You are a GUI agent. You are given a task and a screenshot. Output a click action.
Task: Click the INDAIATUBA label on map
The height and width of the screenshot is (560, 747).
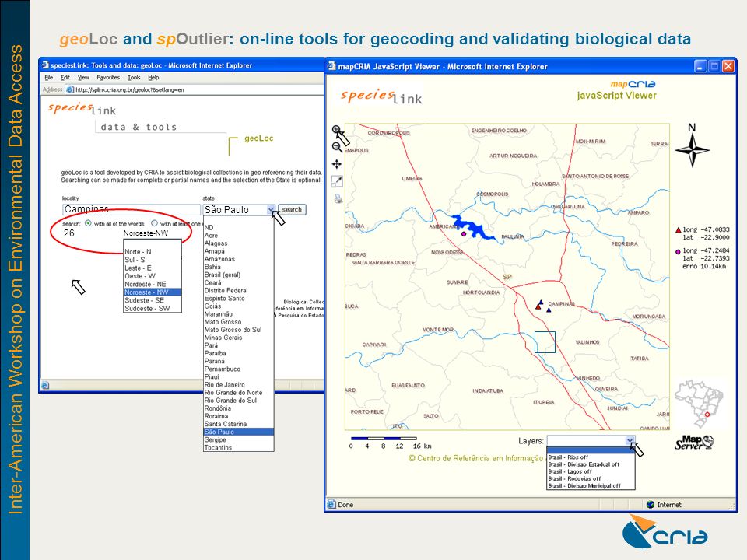coord(488,391)
